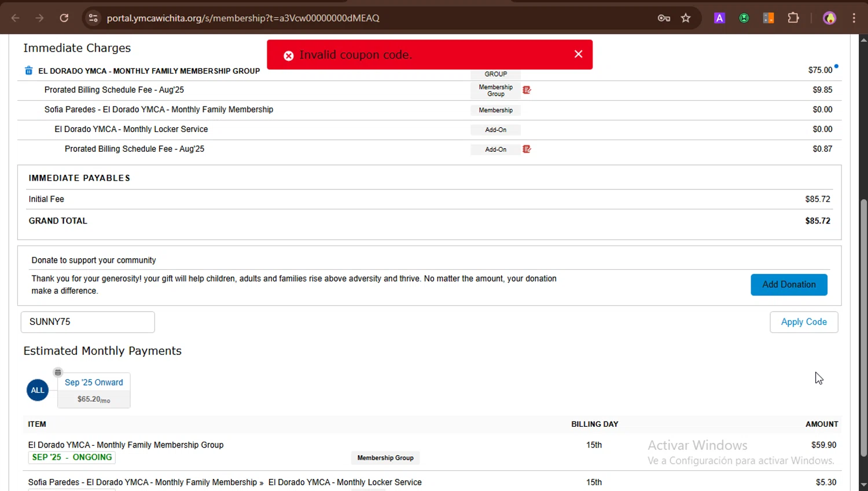This screenshot has height=491, width=868.
Task: Open the orange square extension icon
Action: click(768, 18)
